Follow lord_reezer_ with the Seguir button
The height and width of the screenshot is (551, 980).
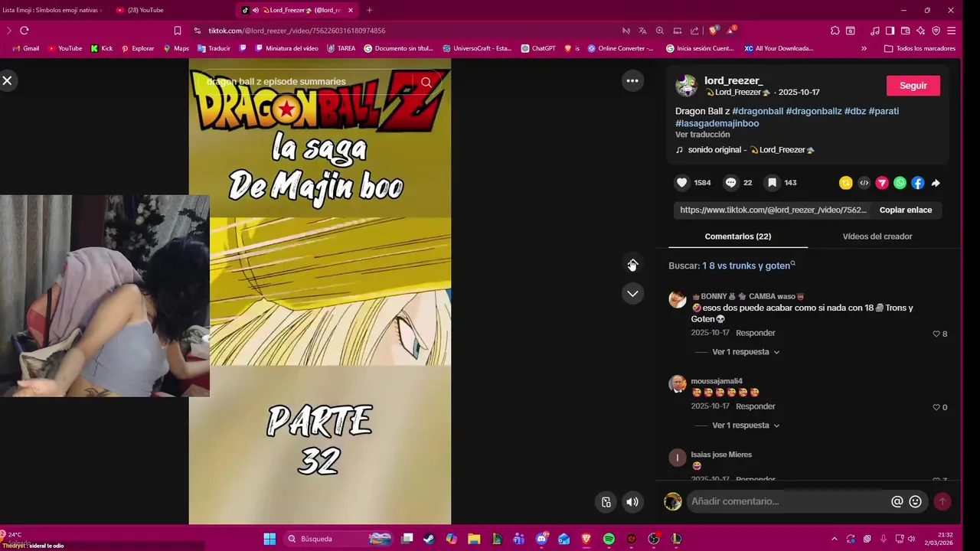tap(913, 86)
